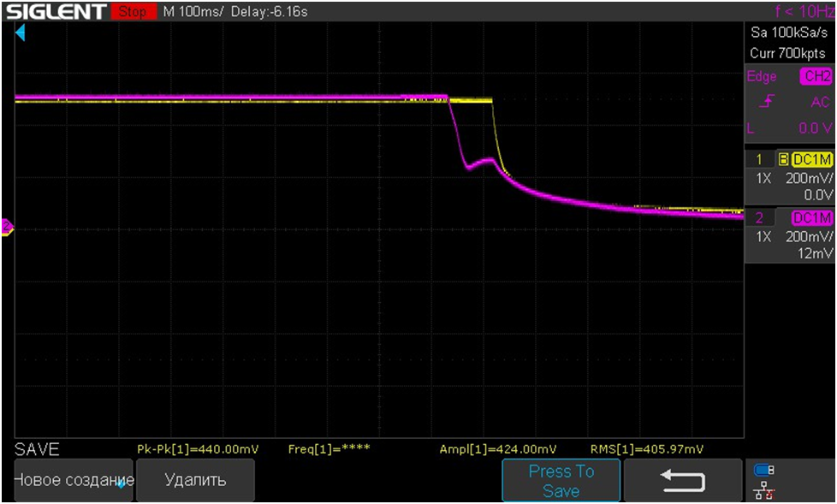Click the Freq[1]=**** measurement
837x504 pixels.
329,449
